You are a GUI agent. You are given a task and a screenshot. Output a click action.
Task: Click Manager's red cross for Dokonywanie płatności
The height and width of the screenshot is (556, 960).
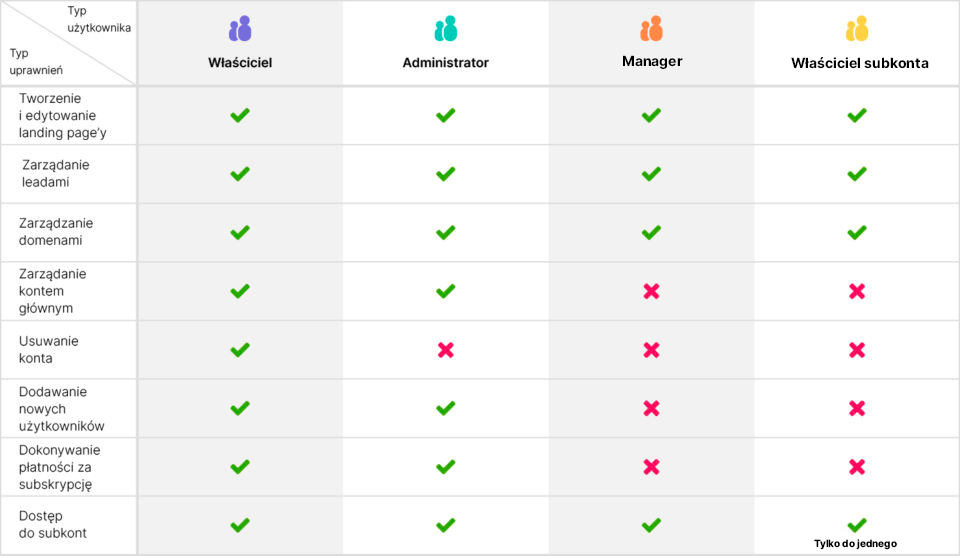click(x=651, y=466)
